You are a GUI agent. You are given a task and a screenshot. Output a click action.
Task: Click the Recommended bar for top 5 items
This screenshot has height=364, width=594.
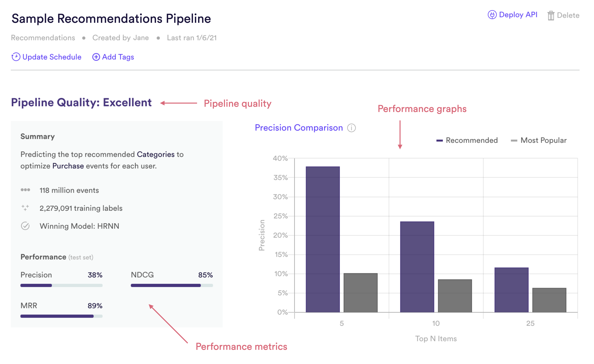(323, 240)
